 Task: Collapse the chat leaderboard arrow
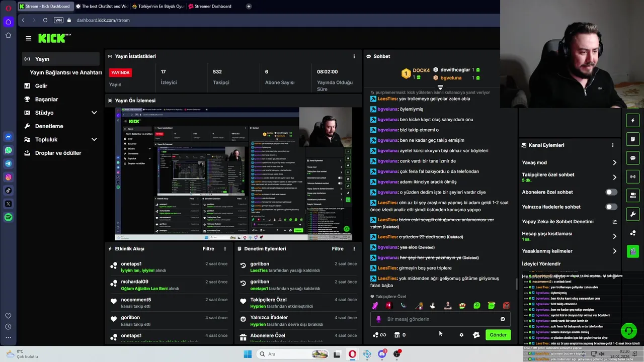tap(440, 87)
